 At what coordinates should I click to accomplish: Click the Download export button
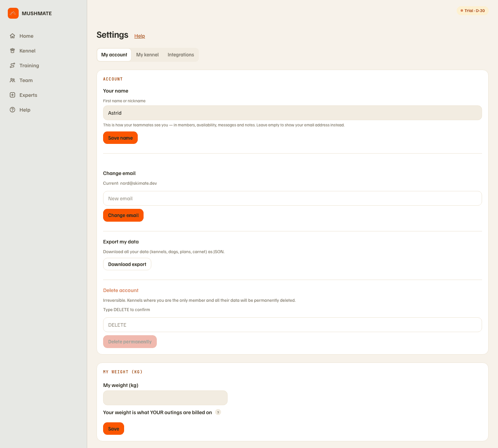tap(127, 264)
